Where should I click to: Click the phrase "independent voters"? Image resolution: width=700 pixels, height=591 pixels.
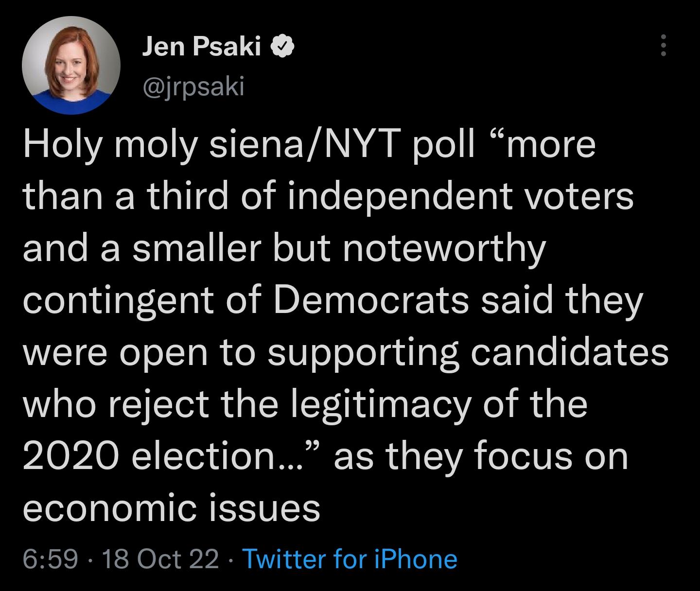[x=460, y=197]
